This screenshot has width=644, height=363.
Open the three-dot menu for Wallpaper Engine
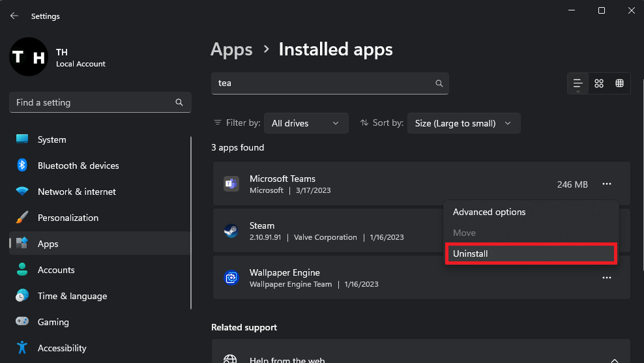(607, 278)
